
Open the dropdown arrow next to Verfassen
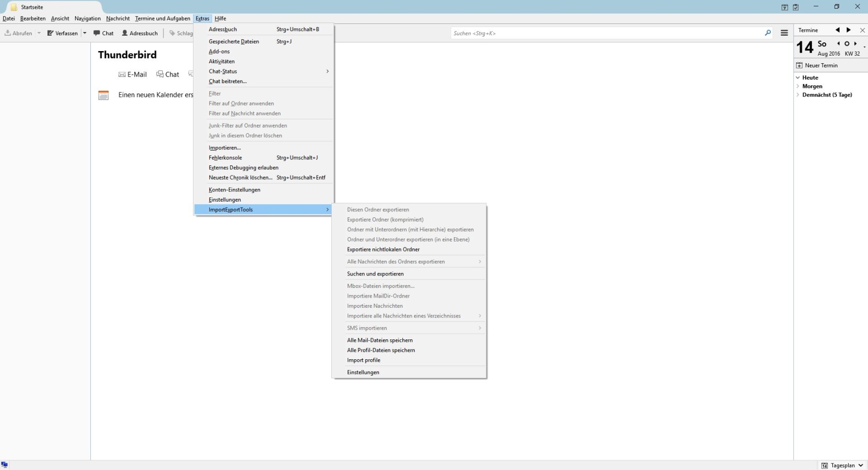[x=85, y=33]
